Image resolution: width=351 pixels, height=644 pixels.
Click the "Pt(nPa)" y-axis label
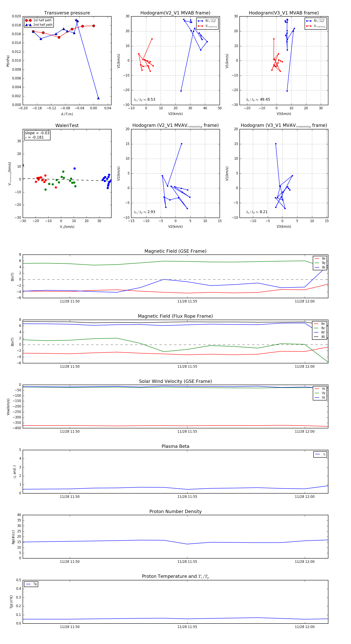8,61
